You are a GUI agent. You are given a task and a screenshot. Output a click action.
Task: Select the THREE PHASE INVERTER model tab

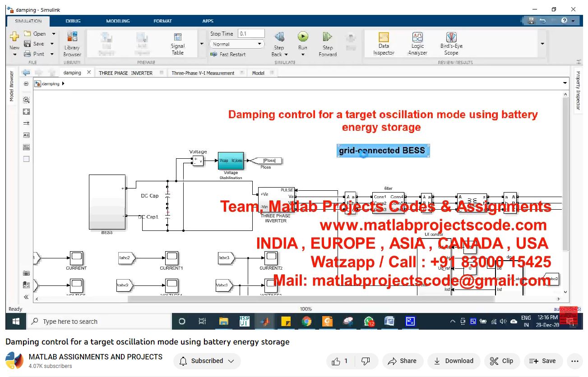(125, 73)
